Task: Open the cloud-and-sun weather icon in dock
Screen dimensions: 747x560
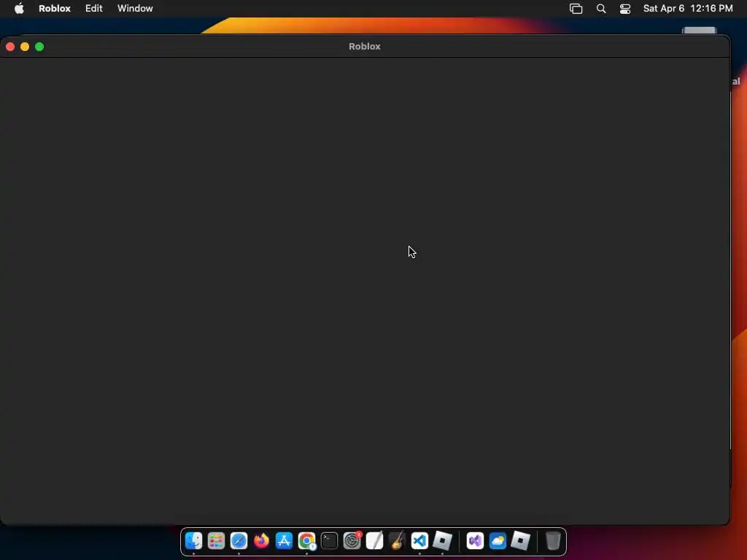Action: (x=498, y=541)
